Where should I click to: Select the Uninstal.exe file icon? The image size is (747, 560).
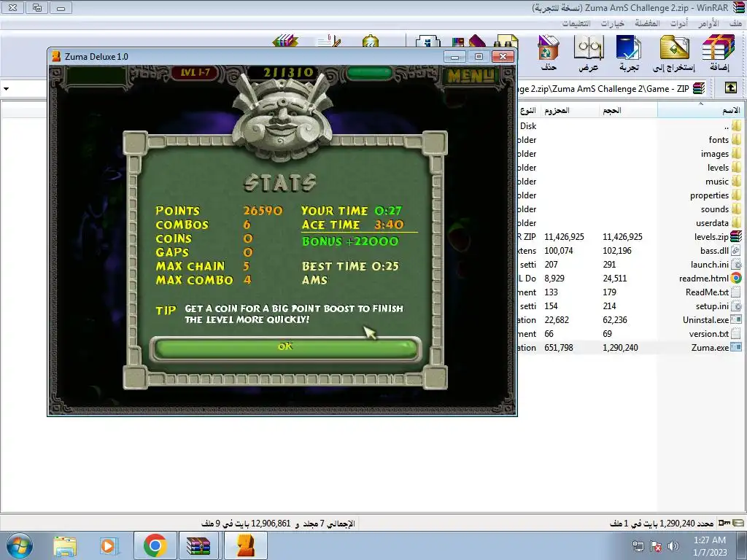click(737, 320)
